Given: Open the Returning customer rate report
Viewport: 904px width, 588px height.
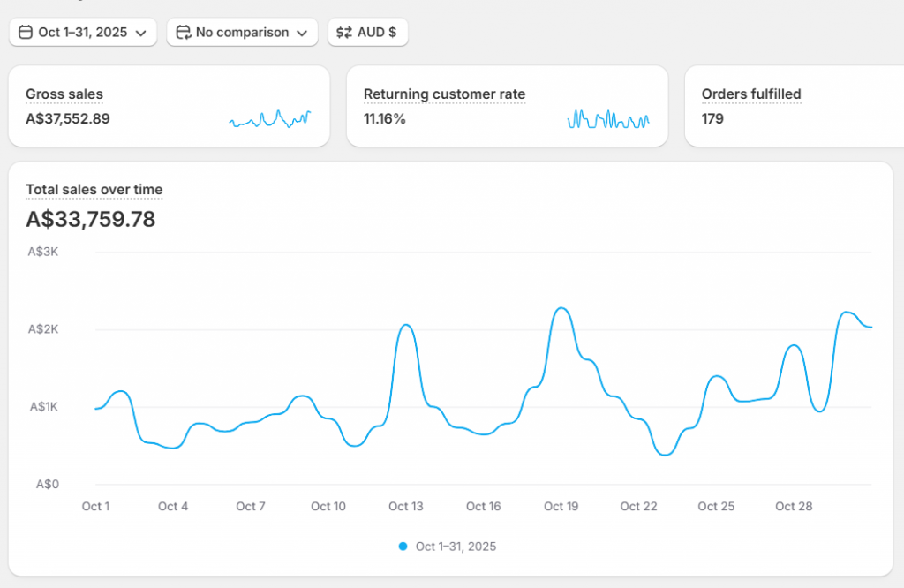Looking at the screenshot, I should tap(445, 94).
